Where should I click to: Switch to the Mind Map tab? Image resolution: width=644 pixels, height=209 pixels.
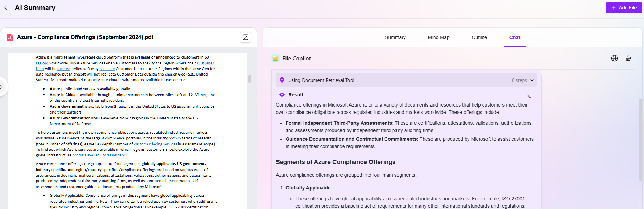(438, 37)
